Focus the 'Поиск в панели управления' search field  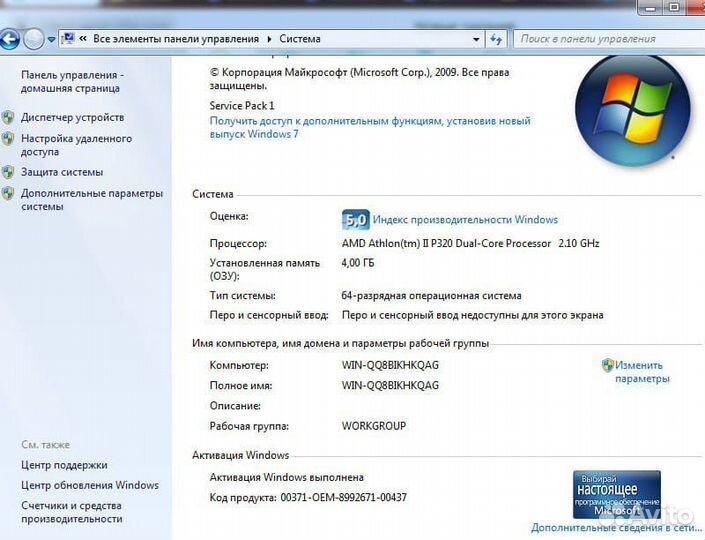coord(609,39)
